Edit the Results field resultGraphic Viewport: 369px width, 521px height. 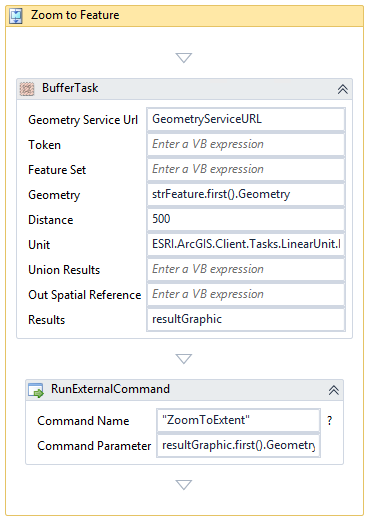[246, 319]
